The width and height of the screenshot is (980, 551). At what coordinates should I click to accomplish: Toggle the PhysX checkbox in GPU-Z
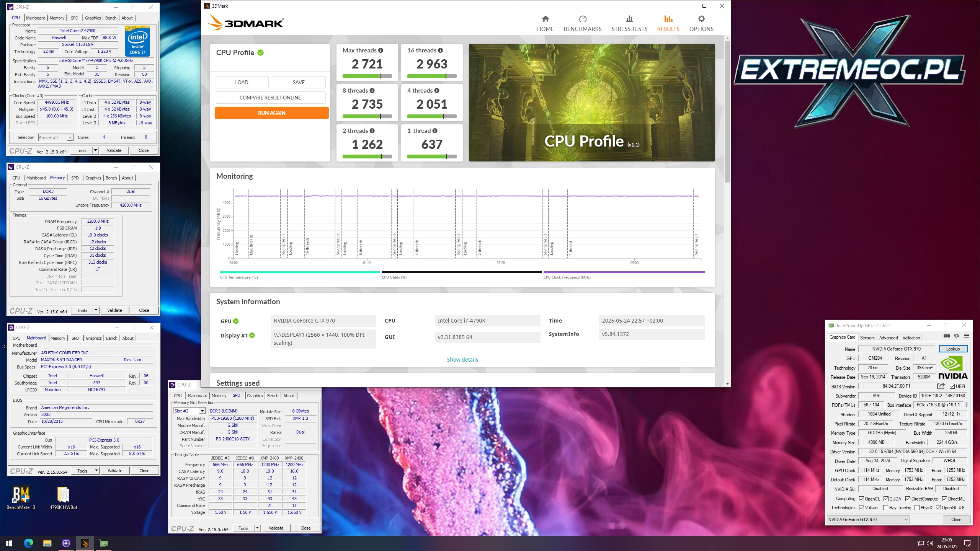(917, 508)
